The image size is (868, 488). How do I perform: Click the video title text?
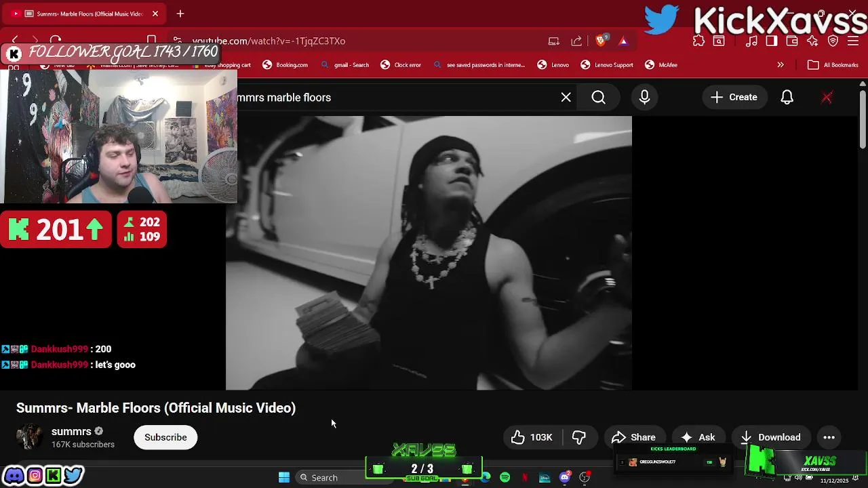[x=156, y=408]
